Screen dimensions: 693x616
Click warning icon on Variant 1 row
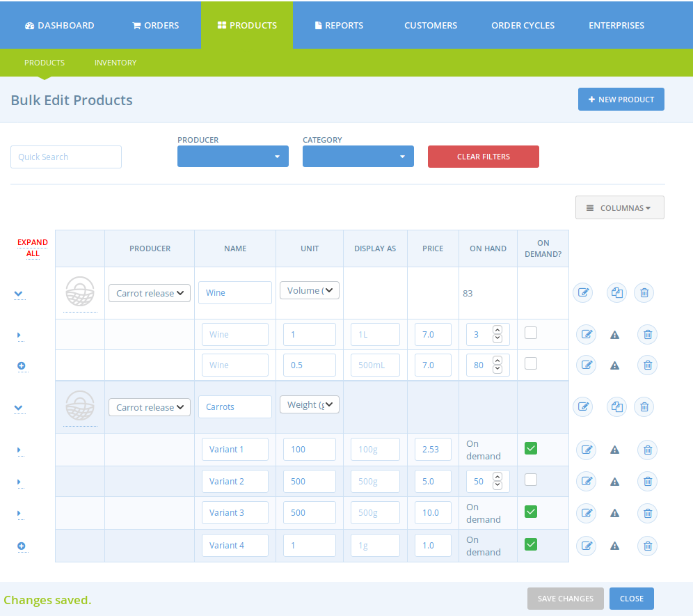point(615,450)
